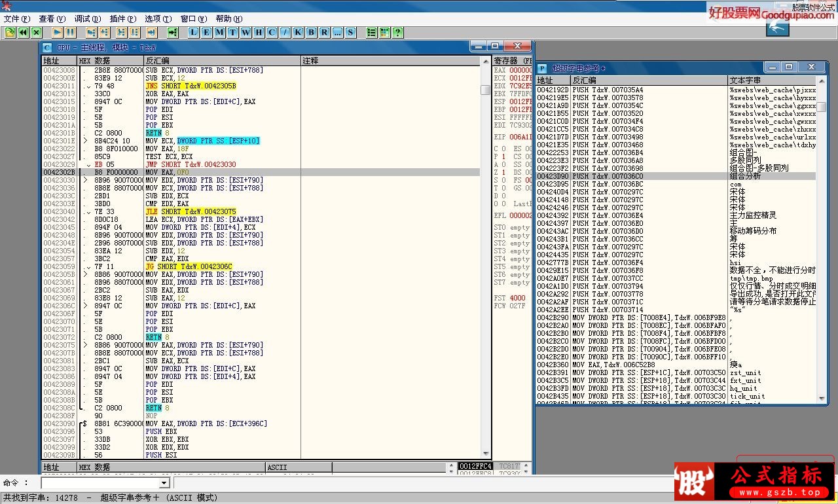Image resolution: width=838 pixels, height=504 pixels.
Task: Show CPU window with C button
Action: point(272,32)
